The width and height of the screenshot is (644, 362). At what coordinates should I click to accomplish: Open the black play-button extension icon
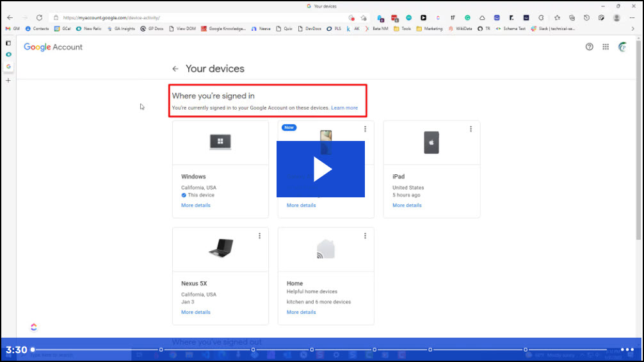click(x=423, y=18)
